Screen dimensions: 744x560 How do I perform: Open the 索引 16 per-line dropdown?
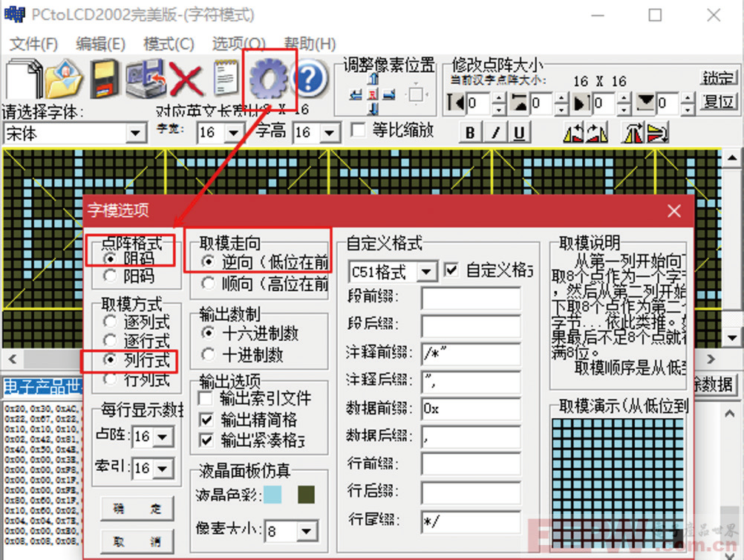point(163,469)
